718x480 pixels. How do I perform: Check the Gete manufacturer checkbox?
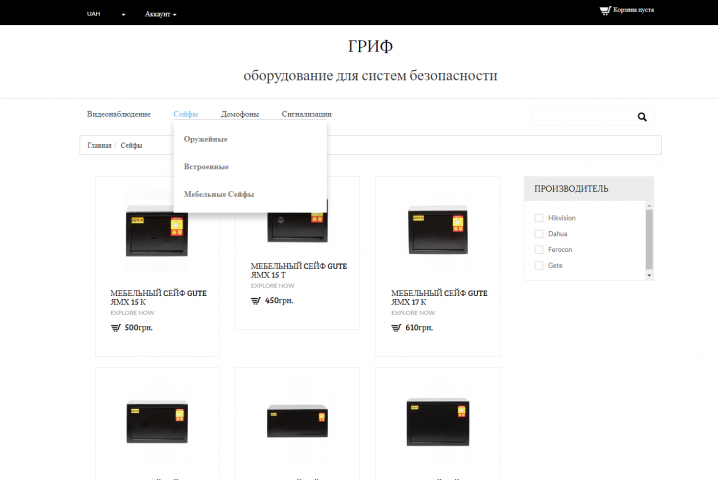[x=539, y=265]
